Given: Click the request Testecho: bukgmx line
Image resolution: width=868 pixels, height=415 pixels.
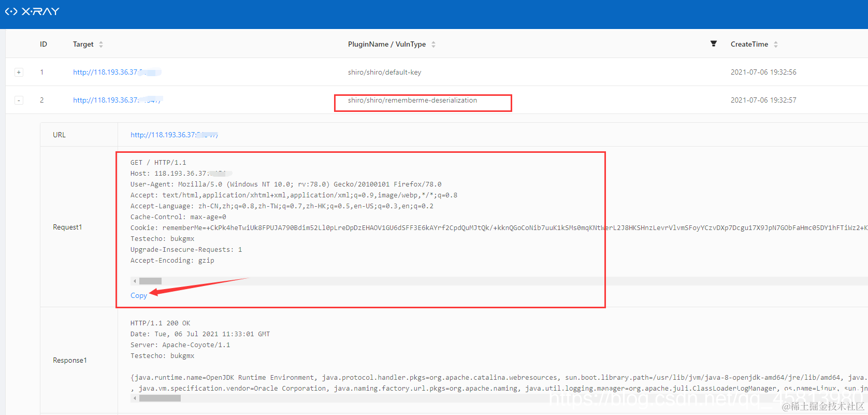Looking at the screenshot, I should click(162, 238).
